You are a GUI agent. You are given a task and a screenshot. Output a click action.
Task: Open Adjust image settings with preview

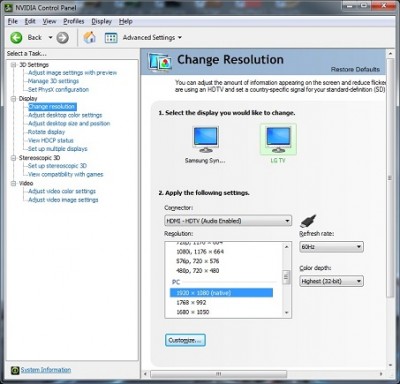[x=72, y=73]
